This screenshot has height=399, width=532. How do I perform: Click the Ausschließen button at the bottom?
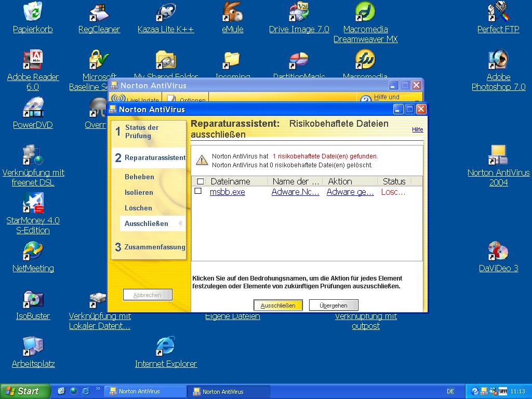click(x=278, y=305)
